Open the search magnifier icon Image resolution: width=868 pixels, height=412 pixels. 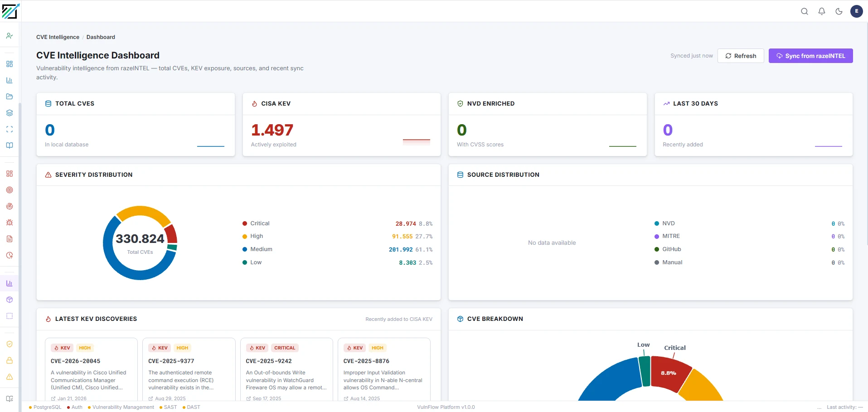(x=805, y=11)
